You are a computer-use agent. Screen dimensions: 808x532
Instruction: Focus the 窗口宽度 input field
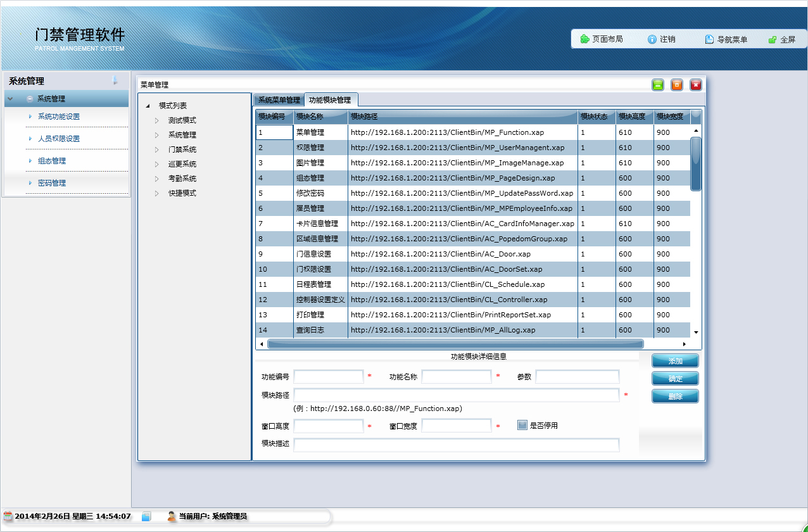[457, 426]
